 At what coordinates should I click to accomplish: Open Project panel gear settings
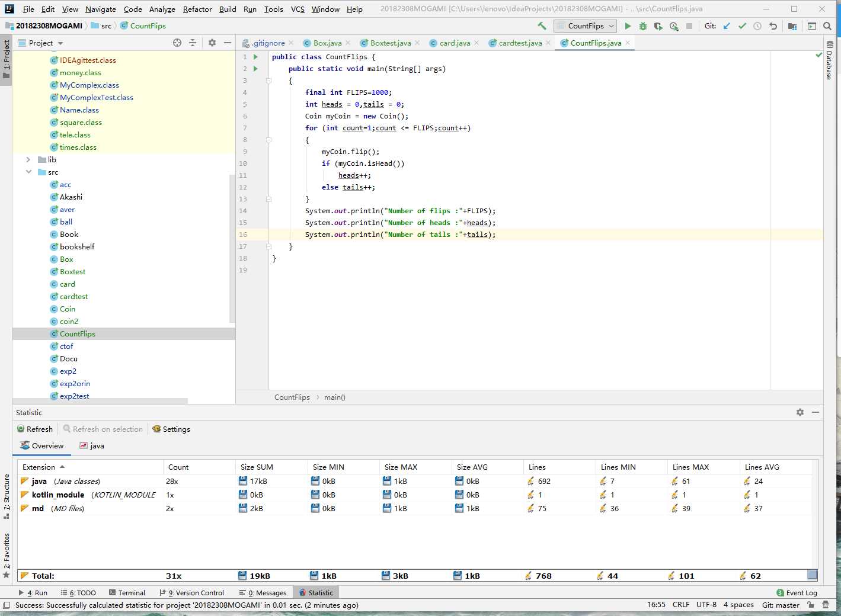click(212, 43)
